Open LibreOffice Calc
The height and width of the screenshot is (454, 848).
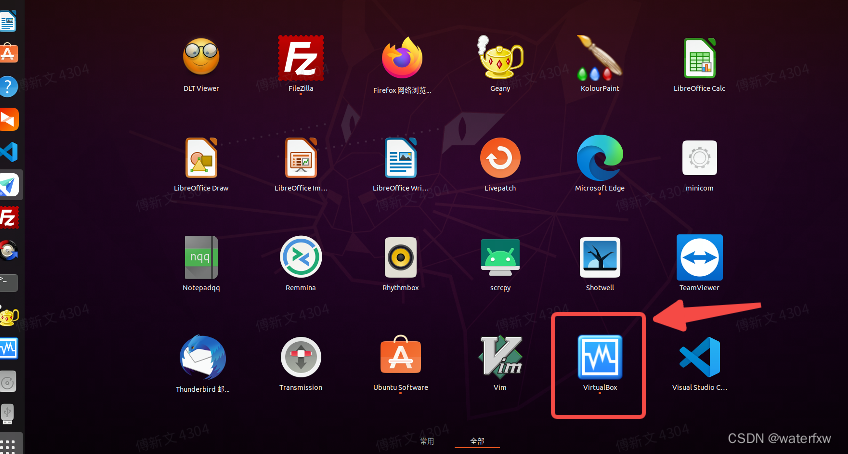point(699,57)
